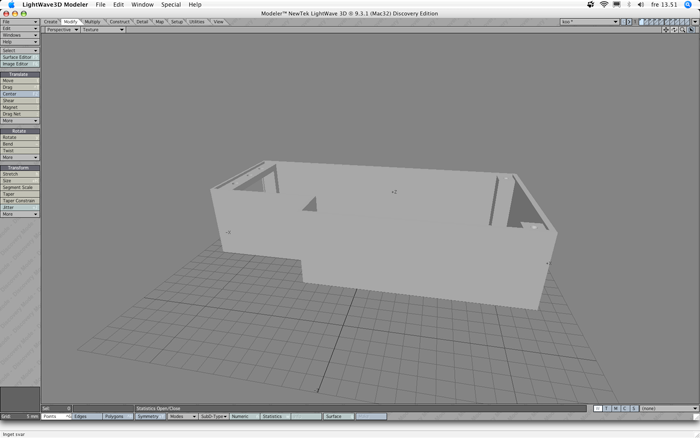Screen dimensions: 700x438
Task: Open the sidebar File dropdown
Action: [20, 22]
